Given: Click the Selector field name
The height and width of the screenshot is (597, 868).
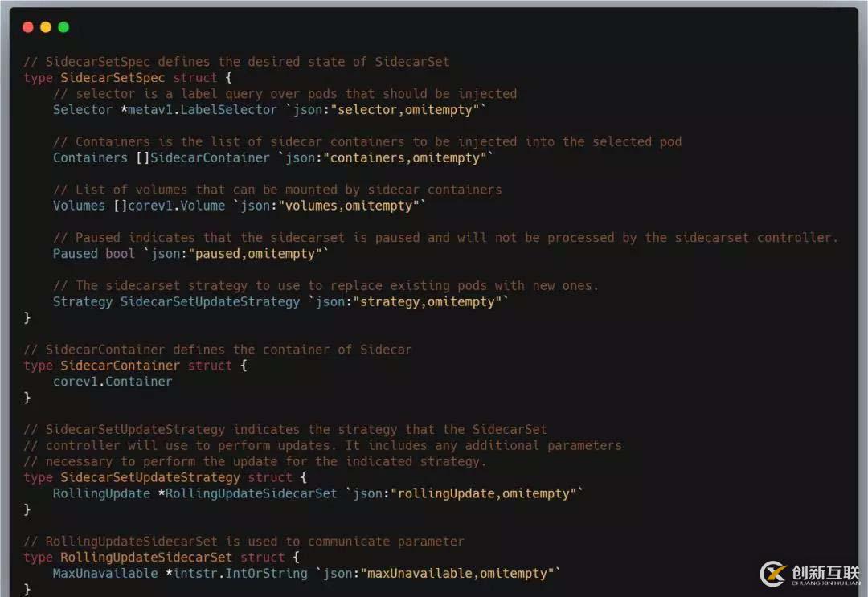Looking at the screenshot, I should [83, 109].
